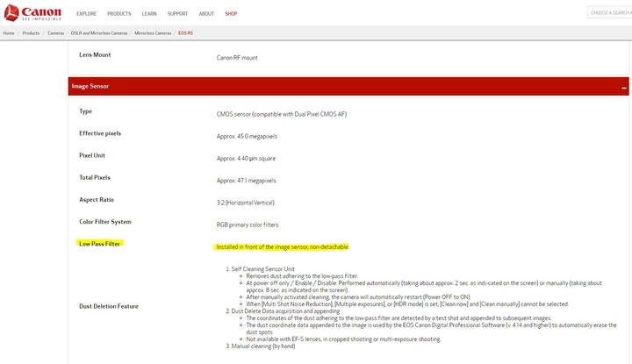Viewport: 632px width, 364px height.
Task: Open the PRODUCTS menu
Action: click(x=118, y=14)
